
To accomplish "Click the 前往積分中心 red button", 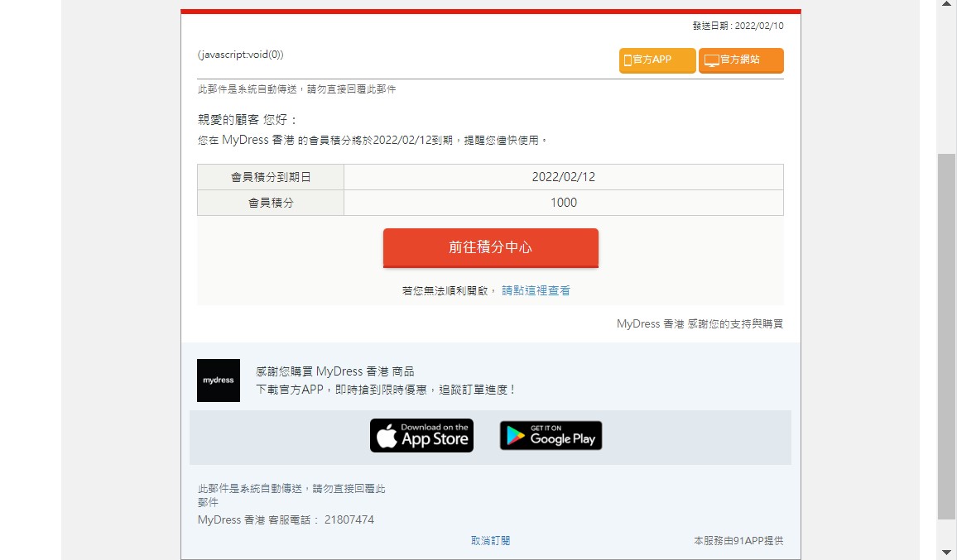I will coord(491,247).
